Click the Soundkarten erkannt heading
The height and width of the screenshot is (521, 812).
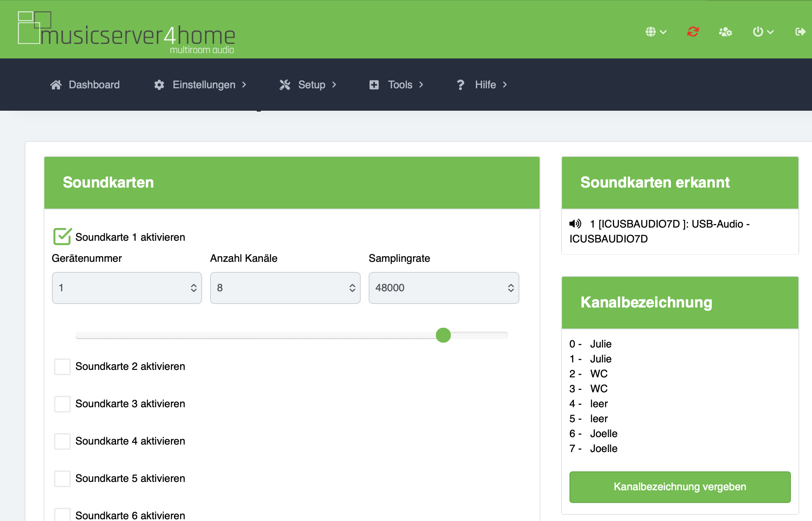655,182
